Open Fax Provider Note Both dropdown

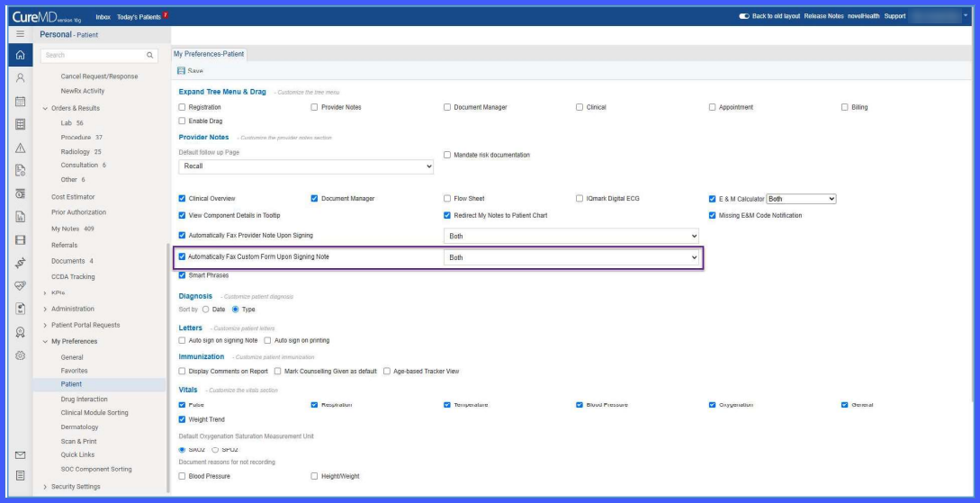click(571, 236)
